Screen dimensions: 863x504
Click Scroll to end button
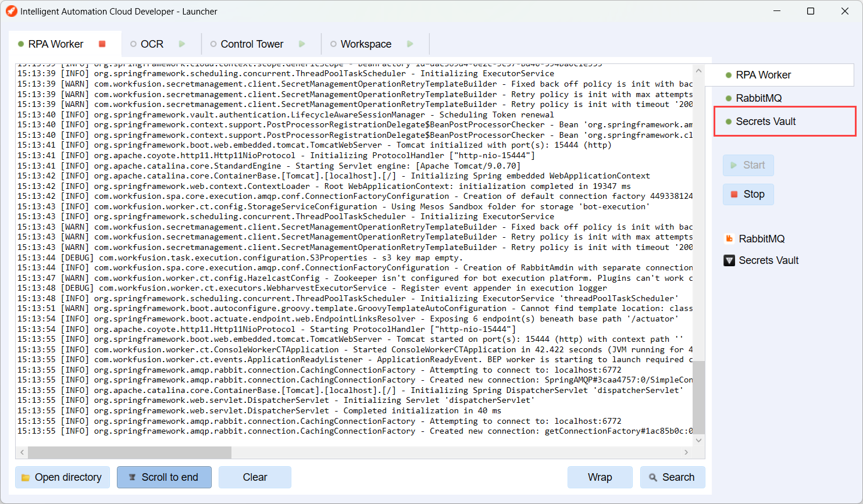pyautogui.click(x=164, y=477)
